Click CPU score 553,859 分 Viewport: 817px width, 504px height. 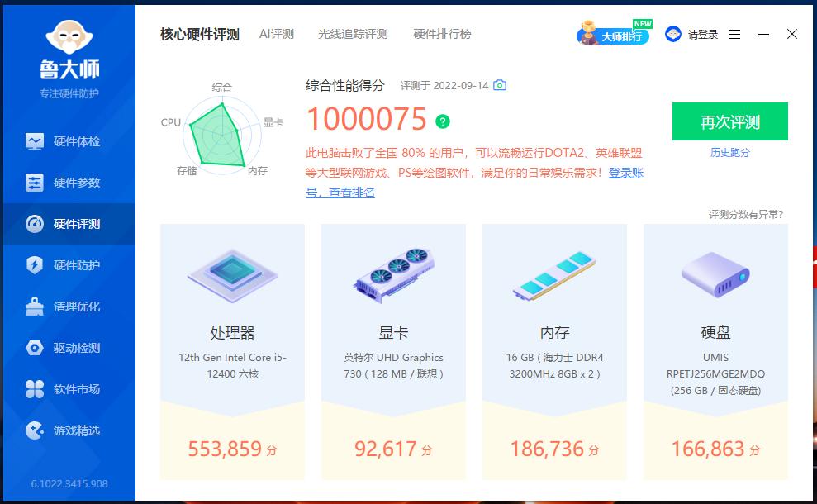tap(232, 449)
